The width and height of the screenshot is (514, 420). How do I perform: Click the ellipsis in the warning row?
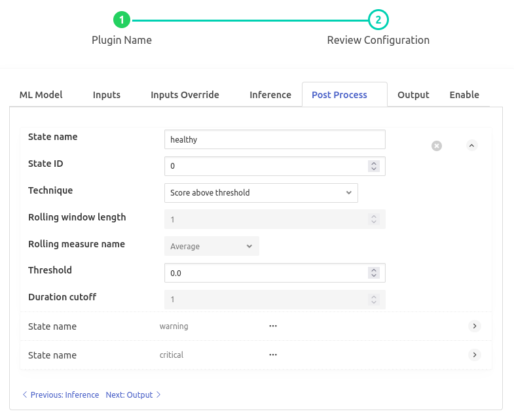[273, 326]
